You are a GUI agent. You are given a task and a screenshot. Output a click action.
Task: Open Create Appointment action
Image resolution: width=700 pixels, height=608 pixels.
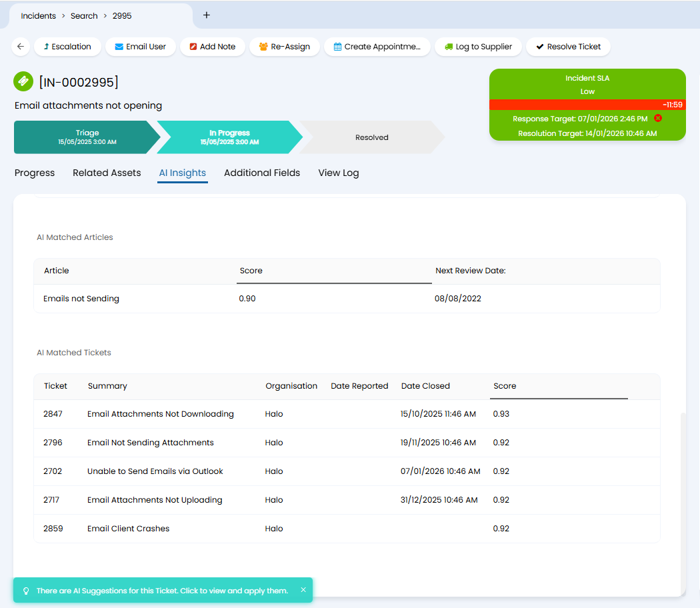377,47
